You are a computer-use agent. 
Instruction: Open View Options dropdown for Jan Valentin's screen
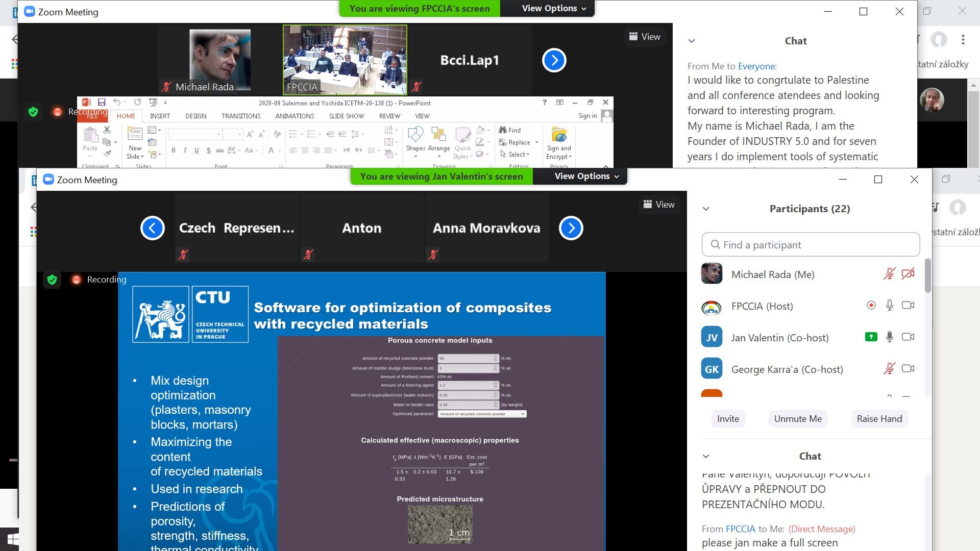tap(586, 176)
